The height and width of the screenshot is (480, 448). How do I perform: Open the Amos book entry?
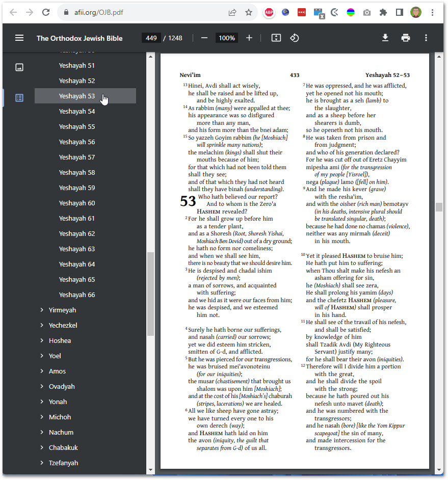(57, 371)
